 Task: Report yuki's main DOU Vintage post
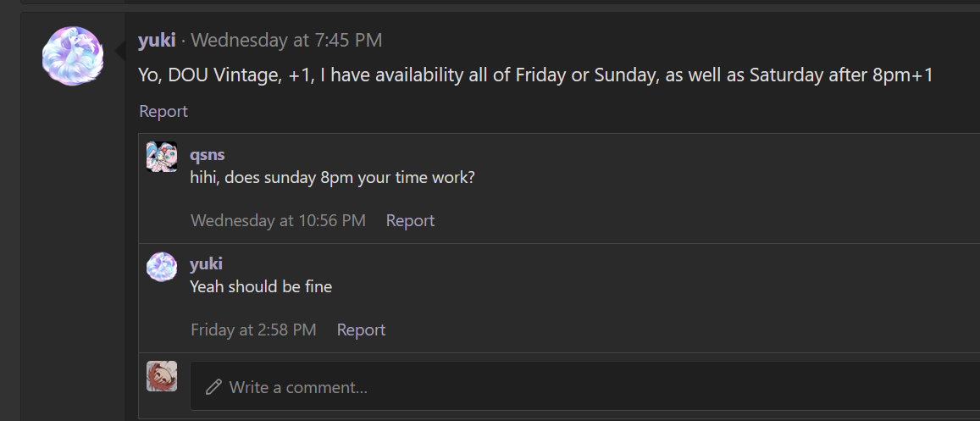163,111
